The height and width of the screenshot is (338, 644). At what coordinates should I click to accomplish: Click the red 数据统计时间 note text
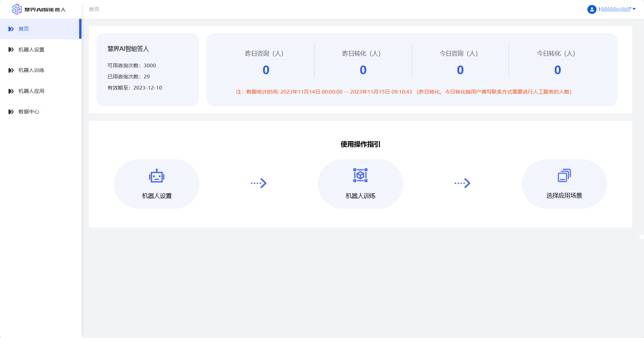click(404, 92)
